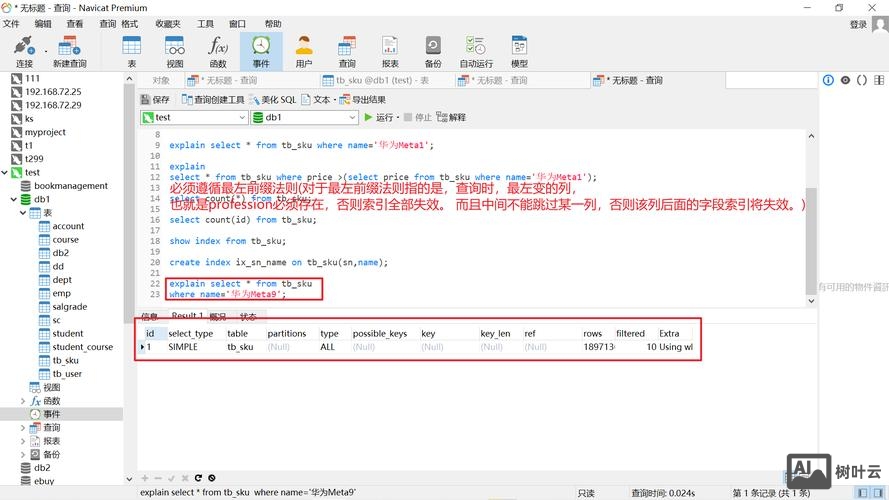Select the account table

tap(68, 226)
